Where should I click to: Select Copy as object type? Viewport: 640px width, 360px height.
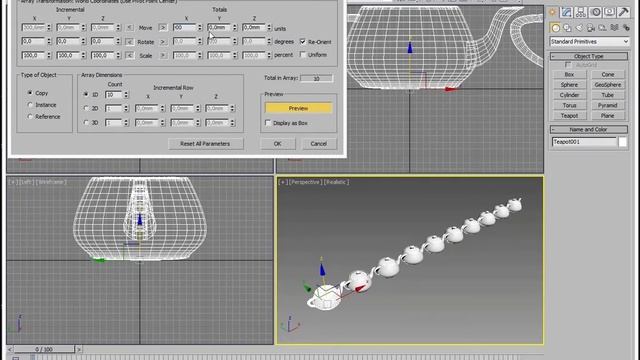coord(30,93)
